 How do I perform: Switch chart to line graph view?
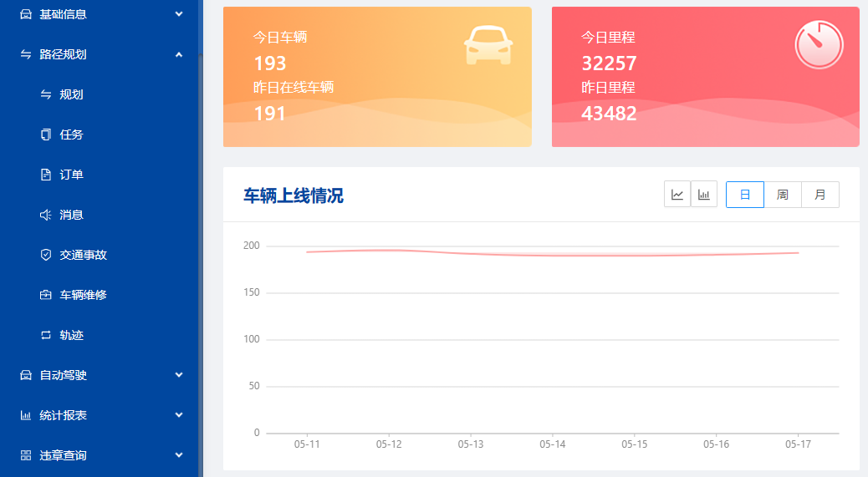tap(677, 195)
